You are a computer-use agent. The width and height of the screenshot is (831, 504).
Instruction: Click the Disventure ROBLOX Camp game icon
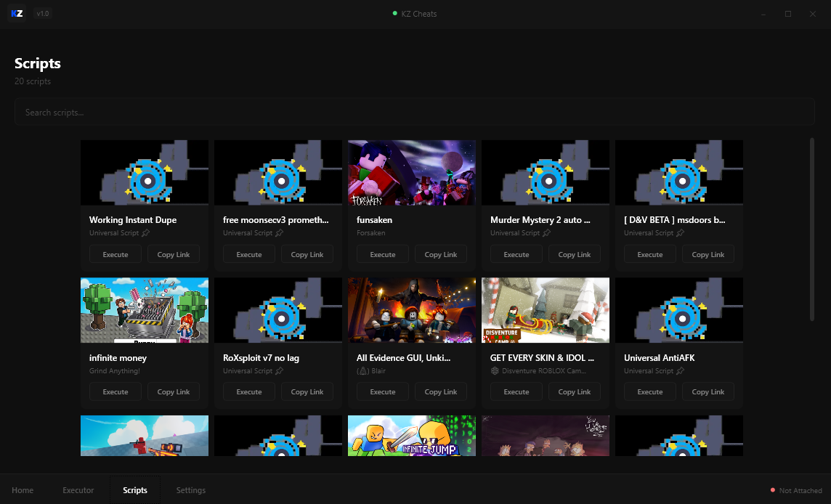[495, 371]
